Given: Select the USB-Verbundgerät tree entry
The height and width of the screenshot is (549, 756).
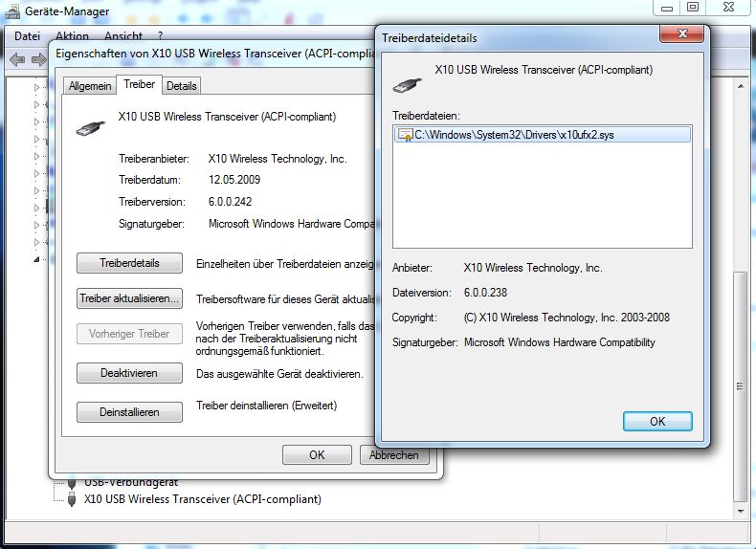Looking at the screenshot, I should [131, 482].
